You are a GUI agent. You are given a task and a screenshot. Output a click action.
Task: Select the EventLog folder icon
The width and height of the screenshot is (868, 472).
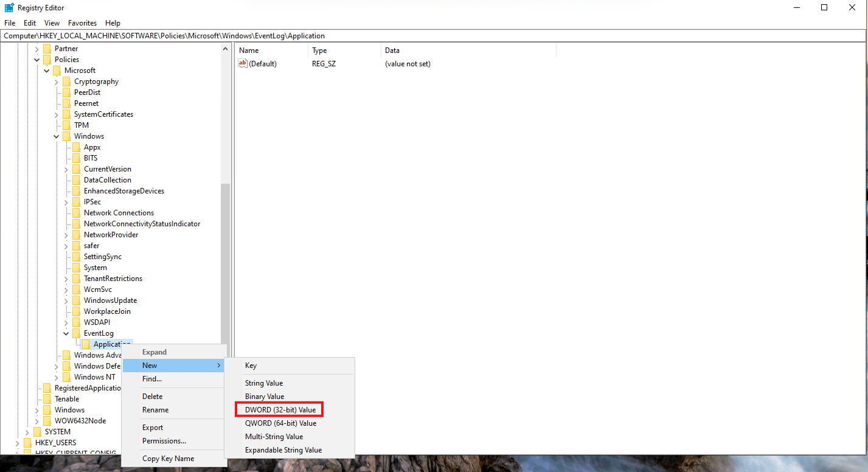point(76,333)
